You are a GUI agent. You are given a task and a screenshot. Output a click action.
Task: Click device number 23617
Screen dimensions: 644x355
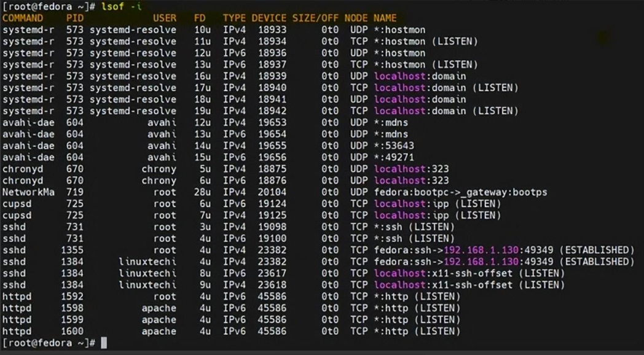[x=272, y=273]
